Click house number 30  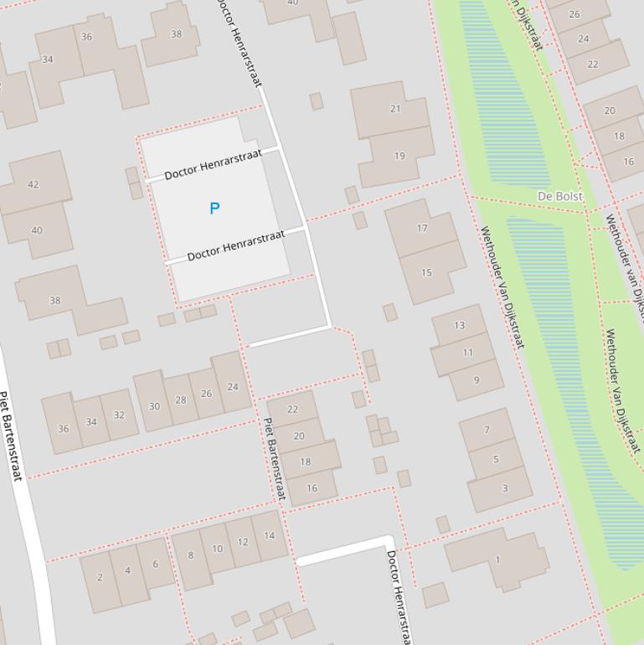(154, 406)
